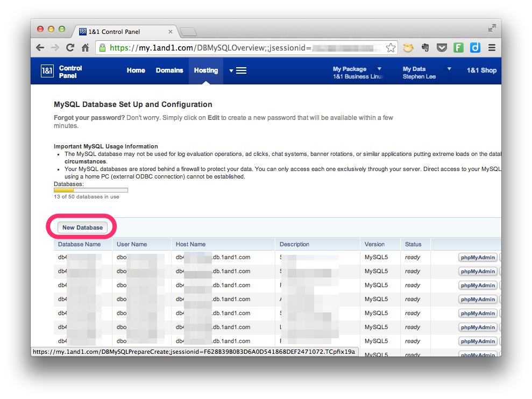This screenshot has height=399, width=532.
Task: Open the green Feedly extension icon
Action: pos(458,48)
